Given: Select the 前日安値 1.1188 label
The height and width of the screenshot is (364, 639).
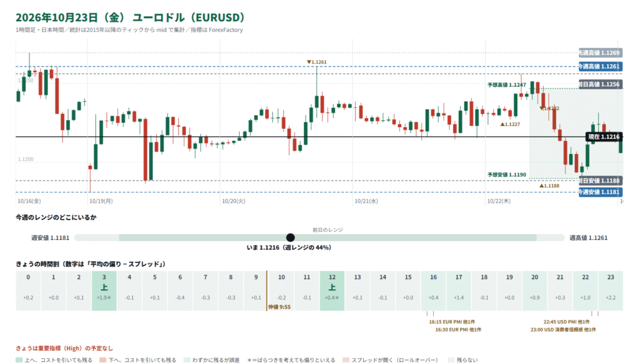Looking at the screenshot, I should pos(600,180).
